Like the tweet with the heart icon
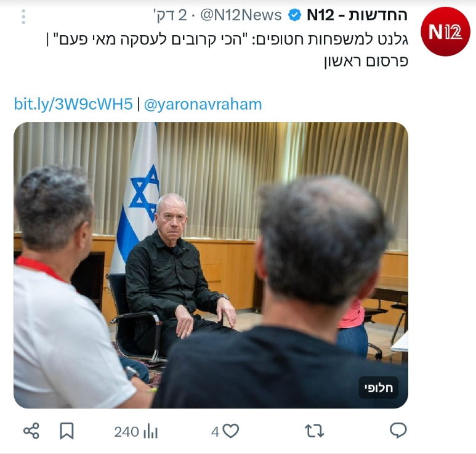 pos(231,431)
